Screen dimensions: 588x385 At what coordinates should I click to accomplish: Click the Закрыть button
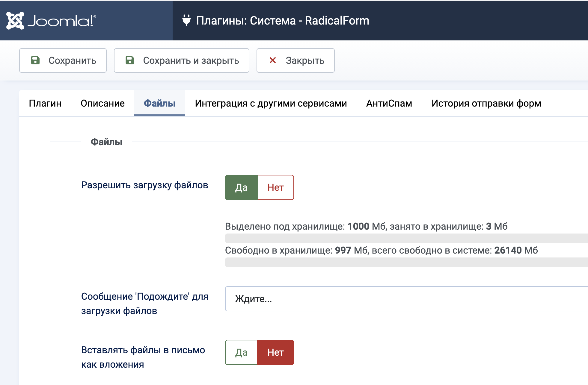(295, 60)
